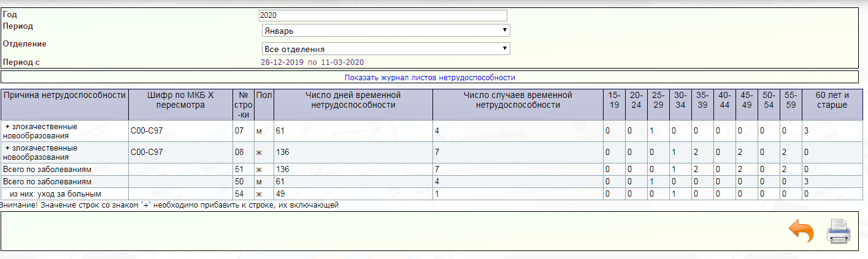The width and height of the screenshot is (868, 259).
Task: Click the 'ж' gender link in row 54
Action: (x=259, y=194)
